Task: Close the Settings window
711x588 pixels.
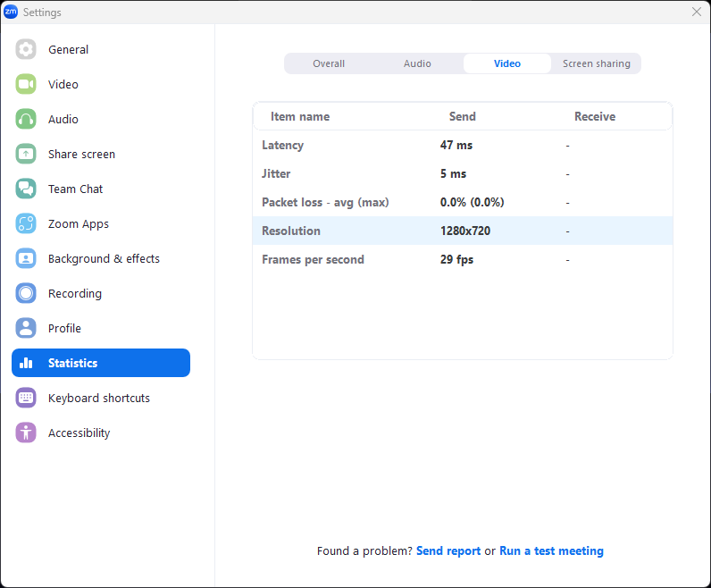Action: click(x=697, y=12)
